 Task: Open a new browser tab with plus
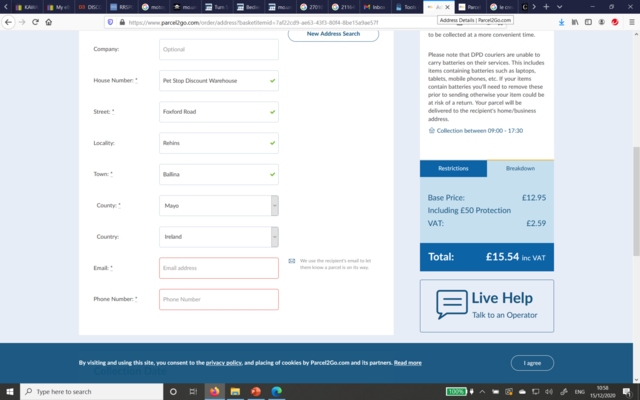(546, 7)
